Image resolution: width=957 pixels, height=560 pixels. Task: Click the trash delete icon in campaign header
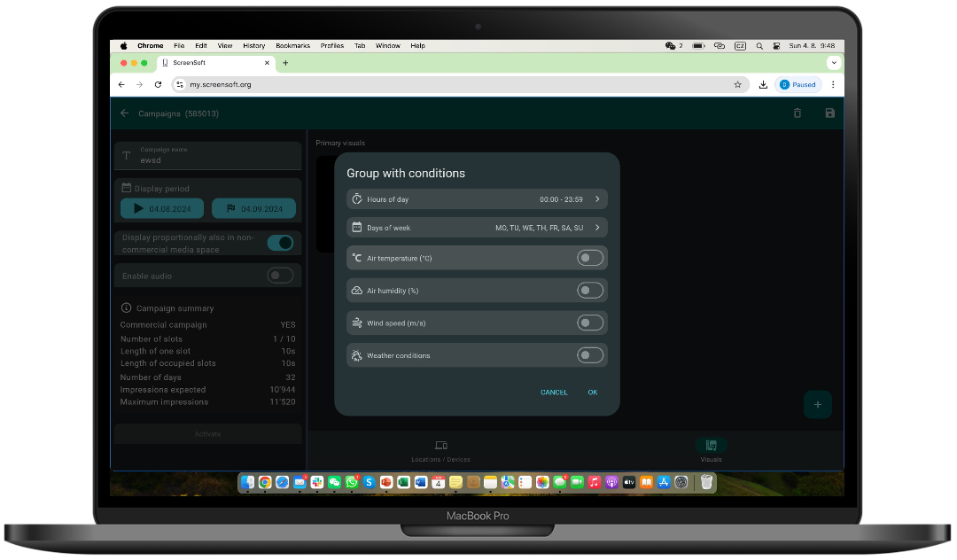click(x=797, y=113)
